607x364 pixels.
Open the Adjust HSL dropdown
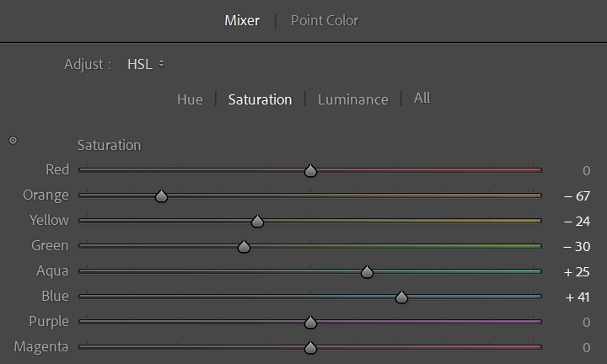click(146, 64)
